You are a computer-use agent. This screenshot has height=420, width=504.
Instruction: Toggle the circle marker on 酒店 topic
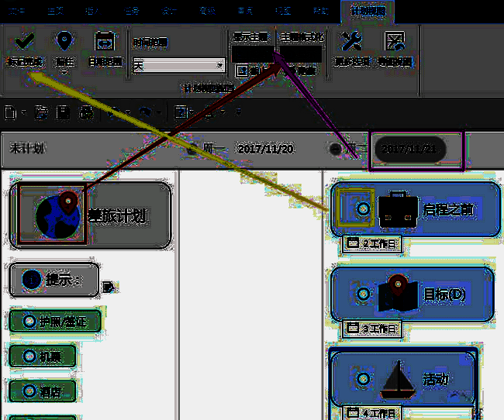click(29, 393)
